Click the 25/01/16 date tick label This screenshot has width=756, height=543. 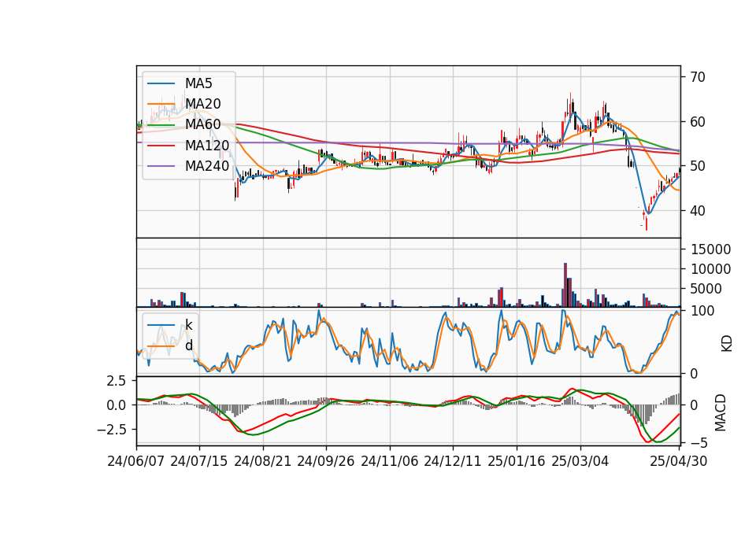point(517,461)
